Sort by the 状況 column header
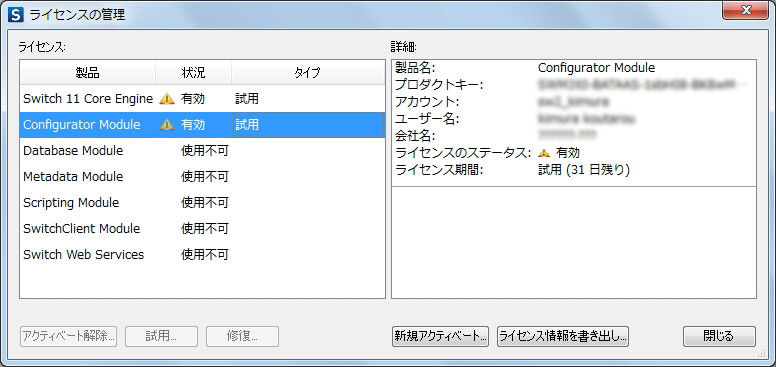Screen dimensions: 776x367 click(194, 73)
